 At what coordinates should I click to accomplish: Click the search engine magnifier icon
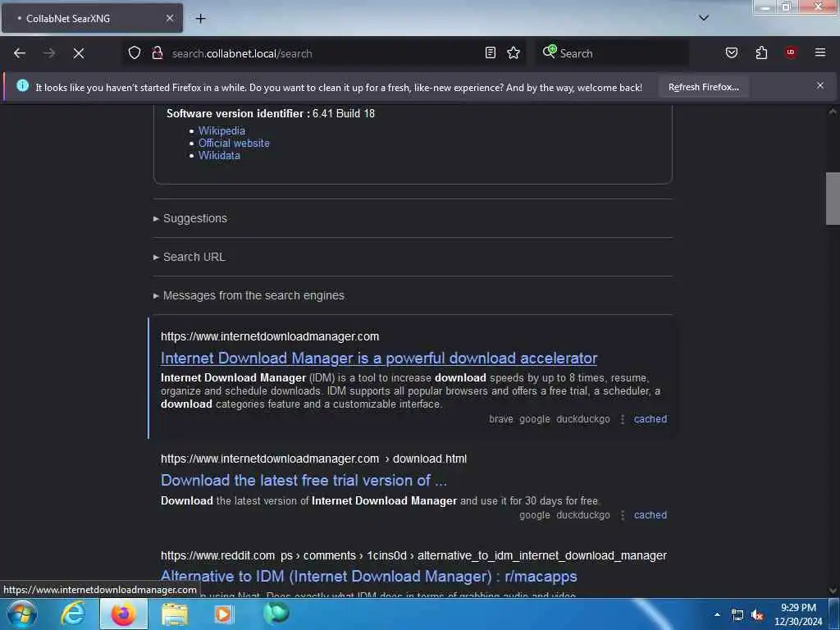[549, 52]
